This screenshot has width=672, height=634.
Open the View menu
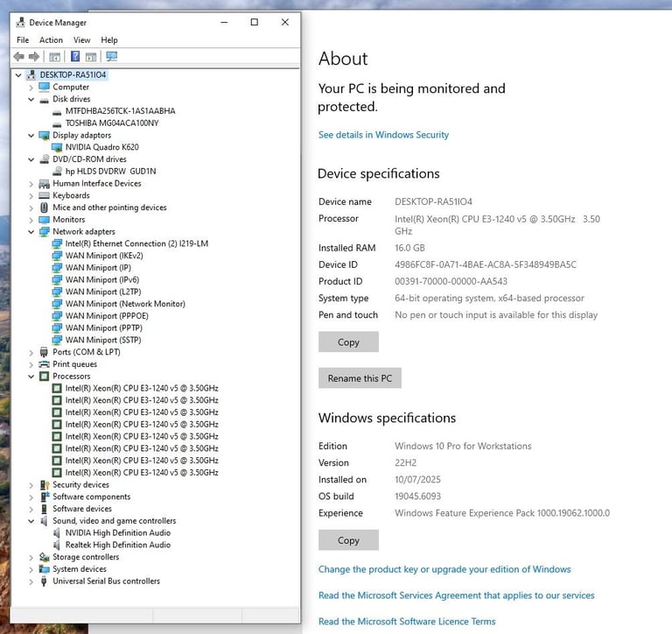pyautogui.click(x=81, y=40)
